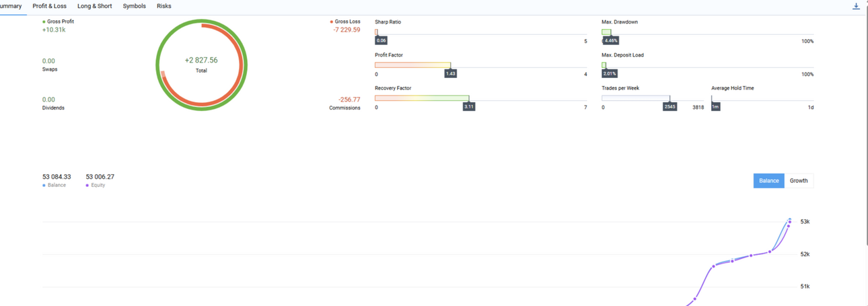Viewport: 868px width, 306px height.
Task: Switch chart to Growth view
Action: [x=799, y=181]
